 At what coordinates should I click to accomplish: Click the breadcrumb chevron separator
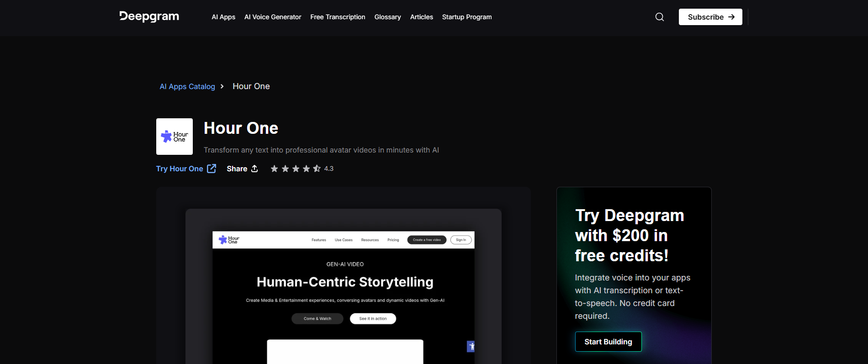[222, 86]
